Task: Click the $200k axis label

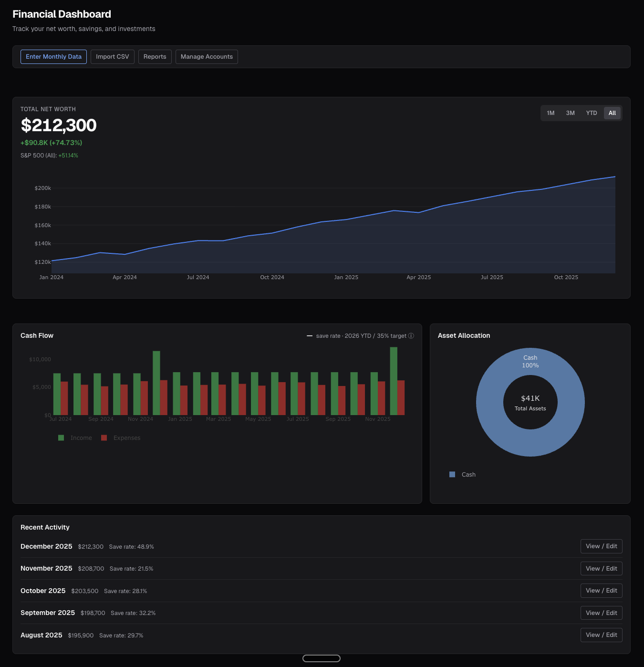Action: point(43,188)
